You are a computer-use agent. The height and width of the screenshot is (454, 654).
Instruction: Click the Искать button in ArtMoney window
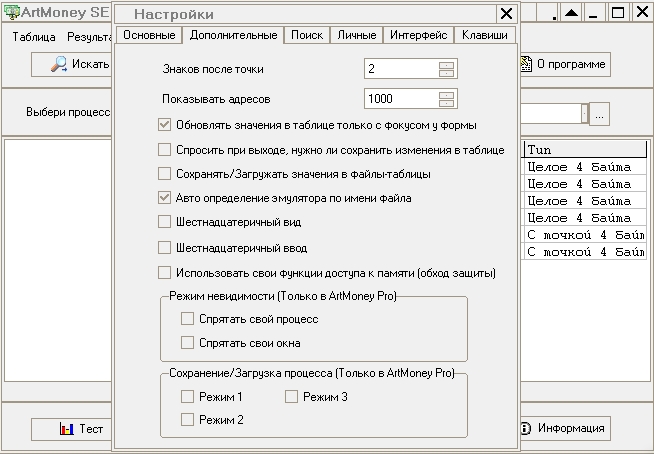pyautogui.click(x=72, y=64)
